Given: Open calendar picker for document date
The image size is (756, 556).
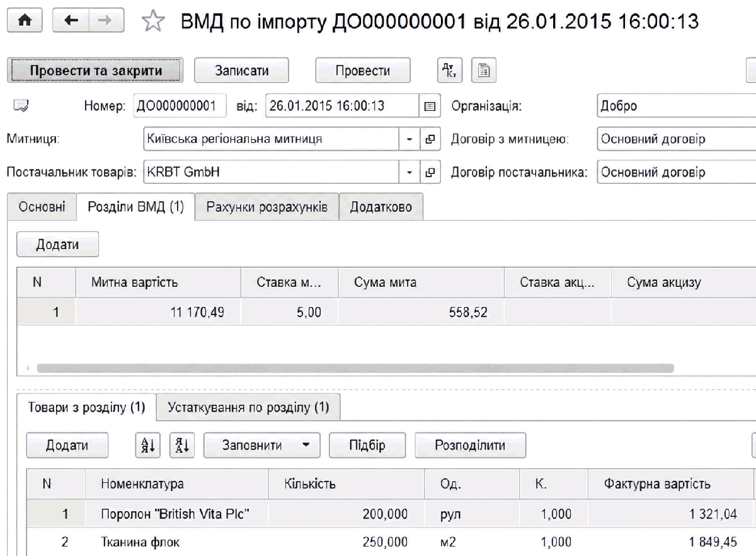Looking at the screenshot, I should click(431, 107).
